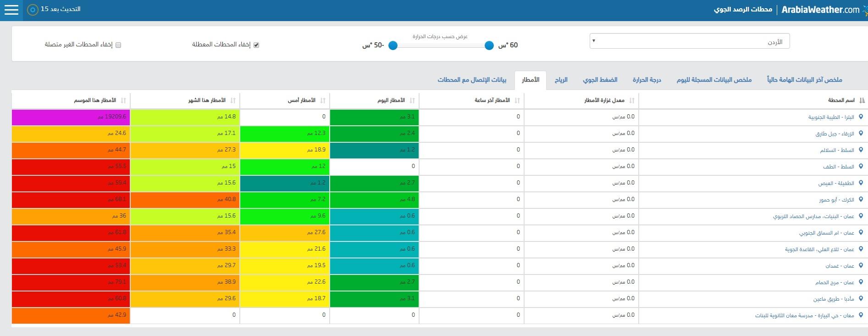
Task: Click the 27.6 مم yesterday rainfall cell
Action: pos(284,233)
